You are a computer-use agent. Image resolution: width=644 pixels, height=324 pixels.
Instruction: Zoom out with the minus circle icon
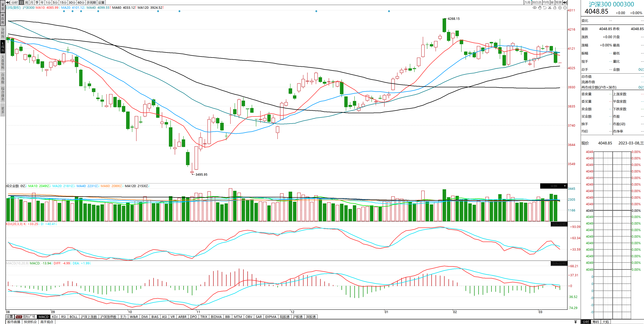[x=565, y=8]
